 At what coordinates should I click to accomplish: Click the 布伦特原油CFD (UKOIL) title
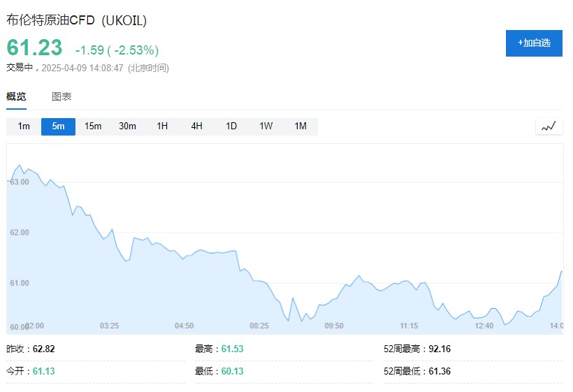[x=77, y=20]
